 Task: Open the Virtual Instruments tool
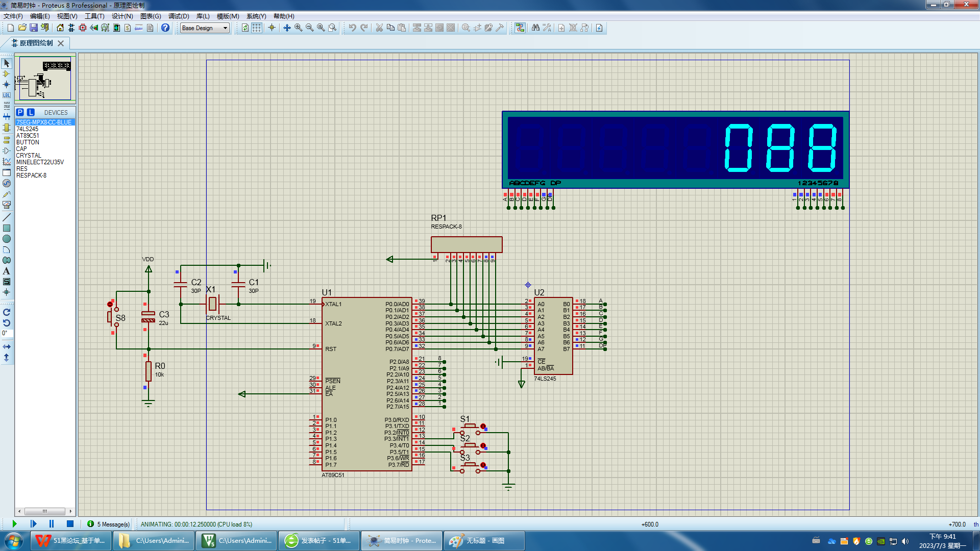7,205
